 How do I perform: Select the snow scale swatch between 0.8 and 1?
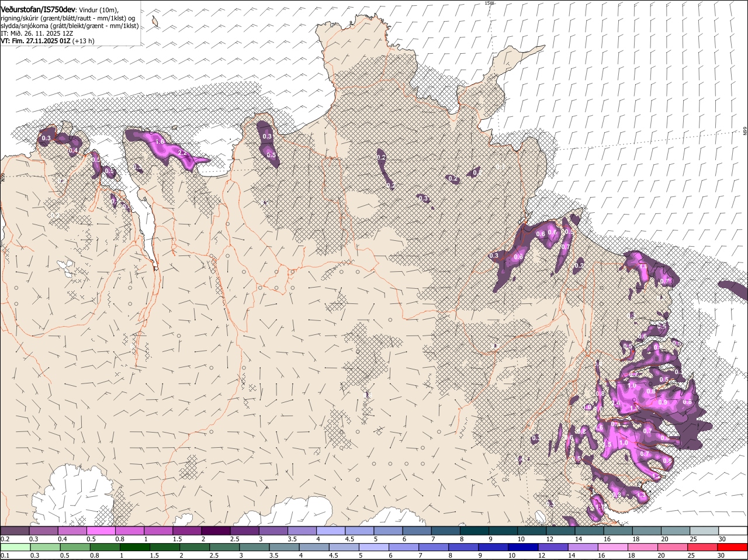click(130, 531)
